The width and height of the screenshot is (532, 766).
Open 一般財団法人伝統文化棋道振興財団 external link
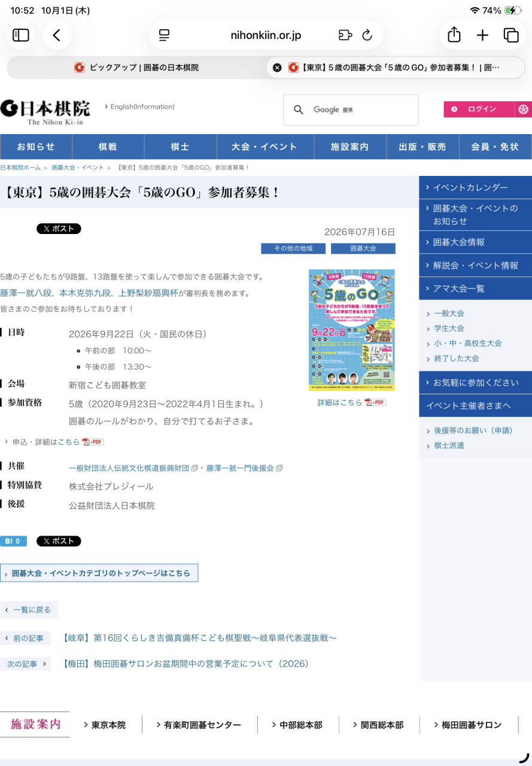129,468
